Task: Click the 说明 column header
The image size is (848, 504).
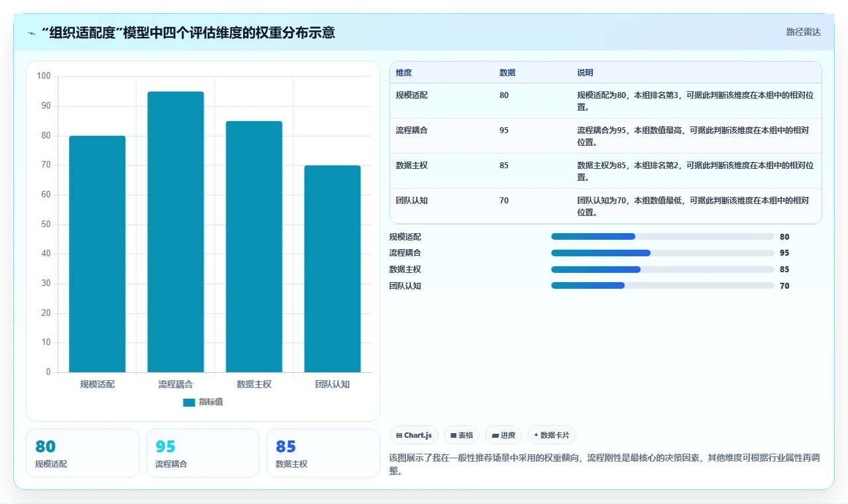Action: point(585,72)
